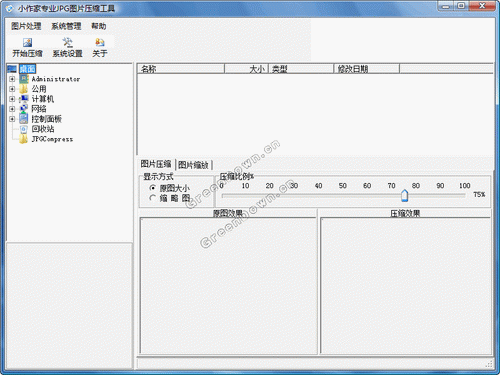Viewport: 500px width, 375px height.
Task: Select the 回收站 recycle bin icon
Action: pos(23,129)
